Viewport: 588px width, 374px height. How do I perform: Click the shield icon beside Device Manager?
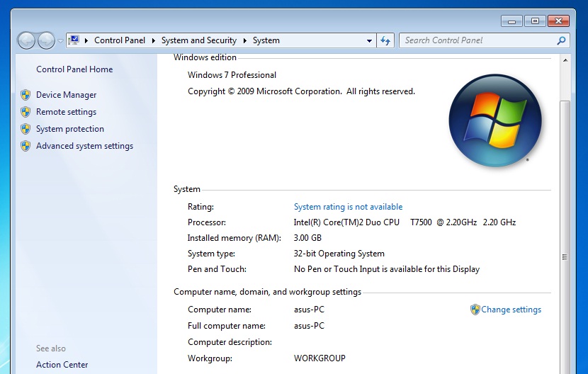point(26,95)
